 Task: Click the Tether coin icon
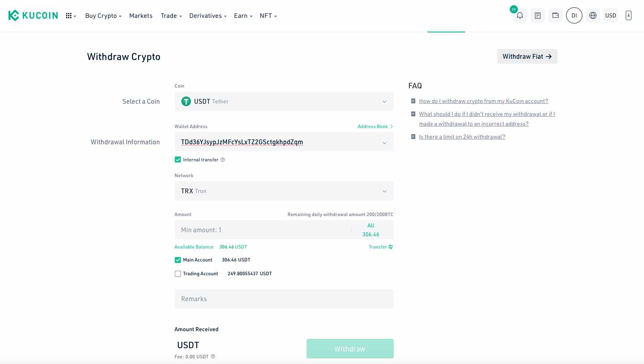pyautogui.click(x=186, y=101)
